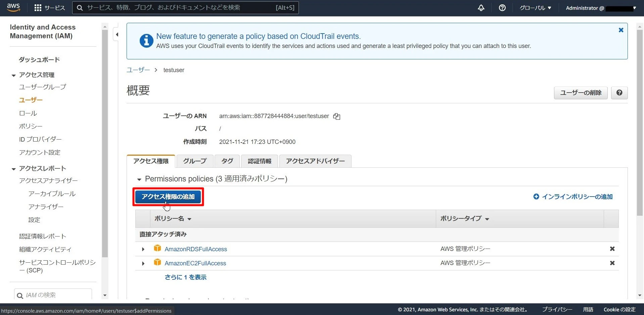This screenshot has height=315, width=644.
Task: Dismiss the CloudTrail feature banner
Action: 621,30
